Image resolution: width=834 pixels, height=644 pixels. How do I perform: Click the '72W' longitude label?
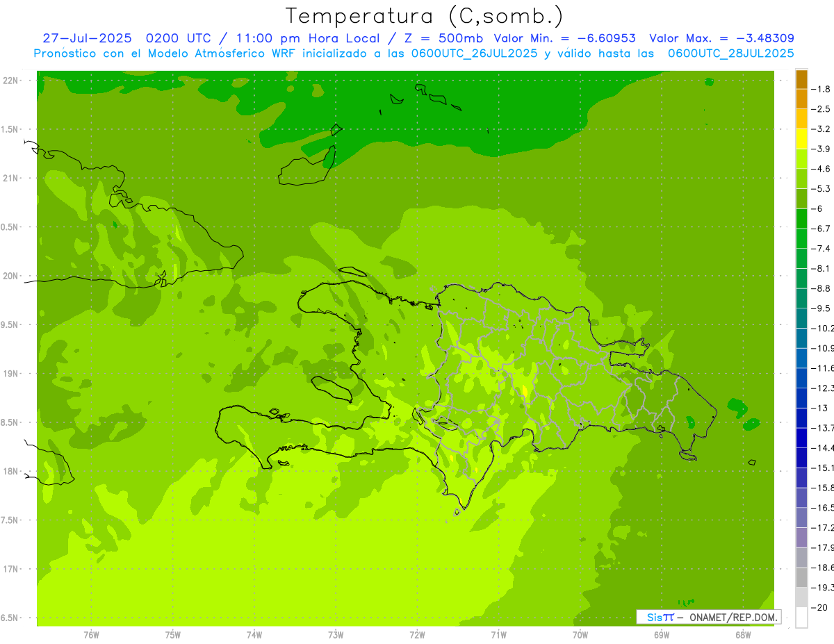[417, 635]
